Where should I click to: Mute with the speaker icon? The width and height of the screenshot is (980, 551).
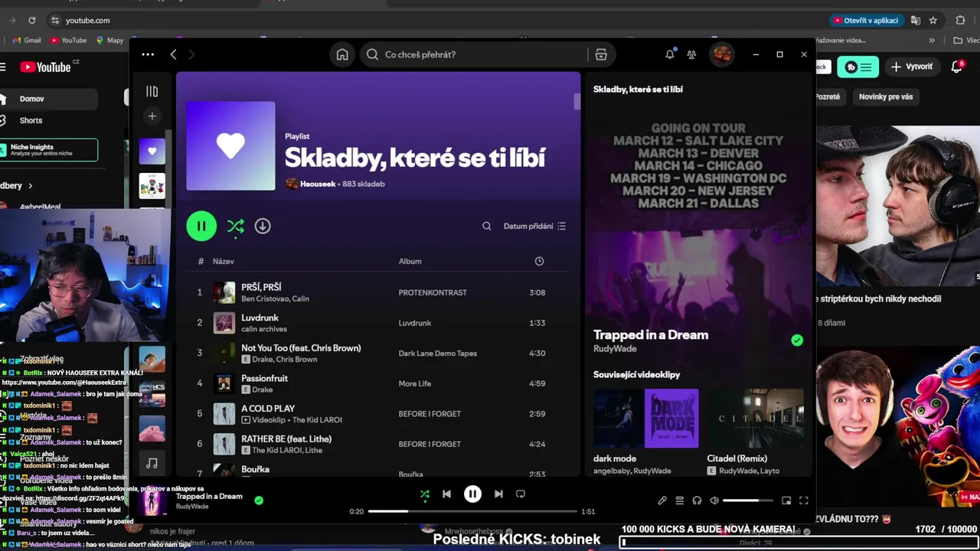tap(714, 500)
